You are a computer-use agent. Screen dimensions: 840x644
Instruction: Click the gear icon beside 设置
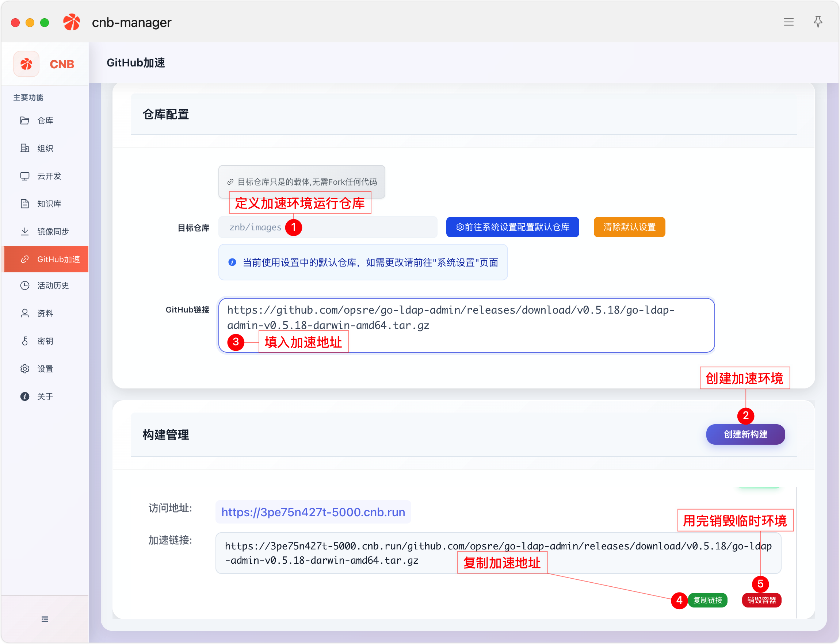(25, 369)
